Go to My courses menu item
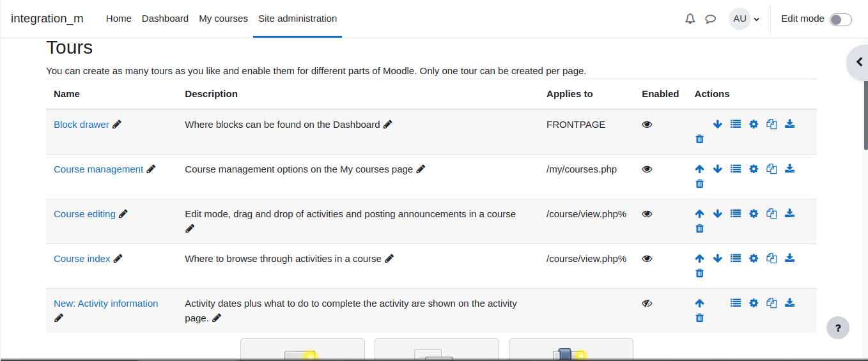 223,19
